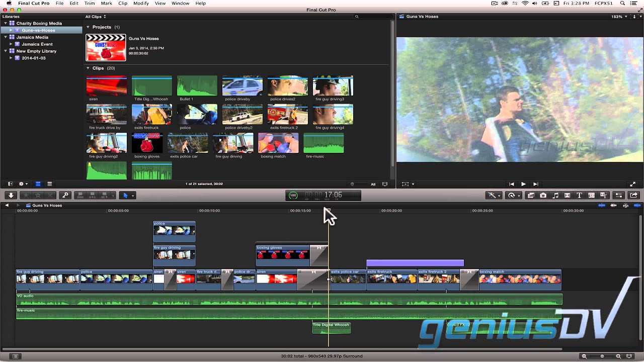
Task: Open the Enhancements magic wand menu
Action: coord(494,195)
